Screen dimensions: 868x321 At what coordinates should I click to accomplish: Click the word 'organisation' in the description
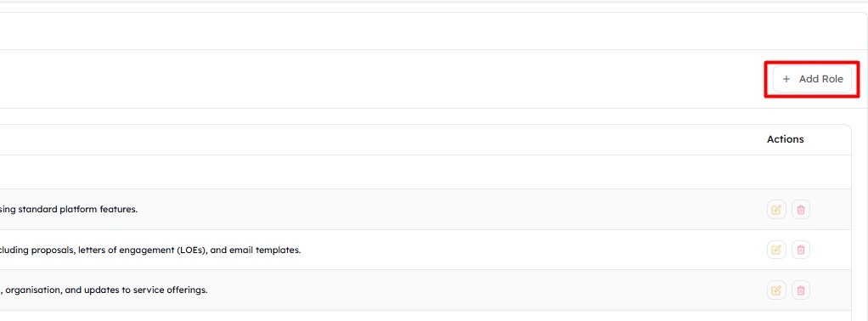point(31,290)
